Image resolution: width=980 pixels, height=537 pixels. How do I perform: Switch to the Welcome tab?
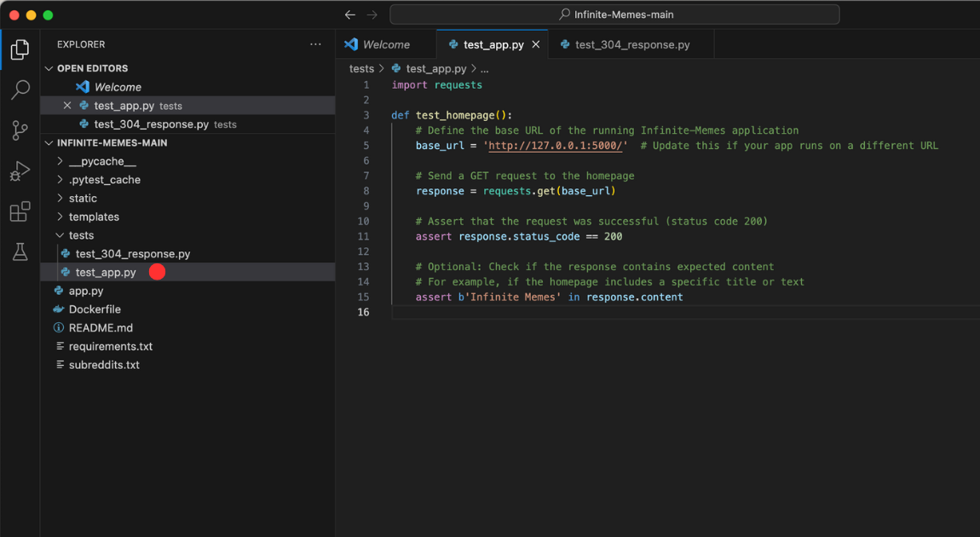pos(386,43)
